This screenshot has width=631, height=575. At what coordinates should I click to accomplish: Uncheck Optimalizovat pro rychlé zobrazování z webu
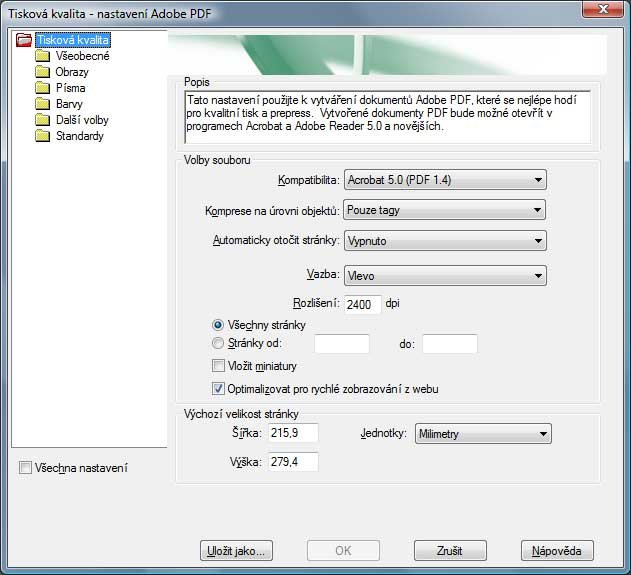(x=219, y=389)
